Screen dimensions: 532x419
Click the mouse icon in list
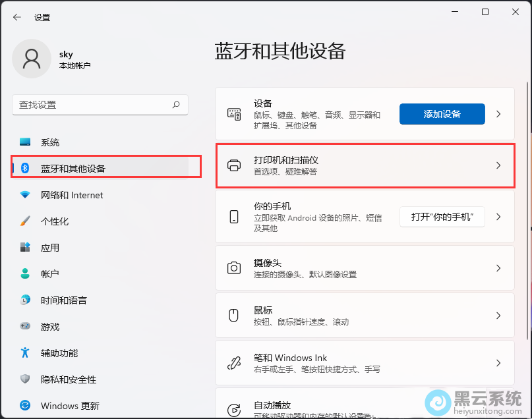coord(234,316)
